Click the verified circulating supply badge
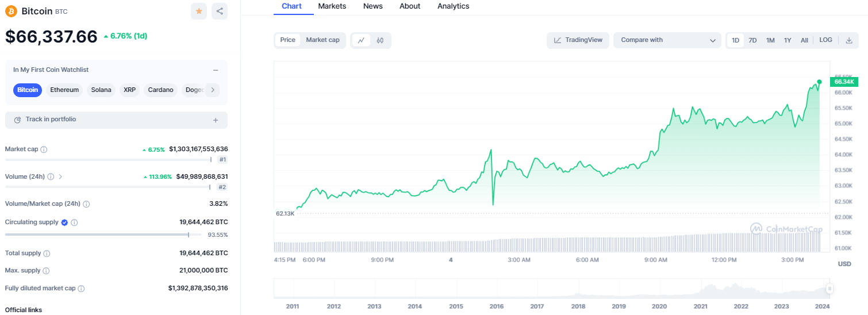This screenshot has width=868, height=315. tap(64, 222)
